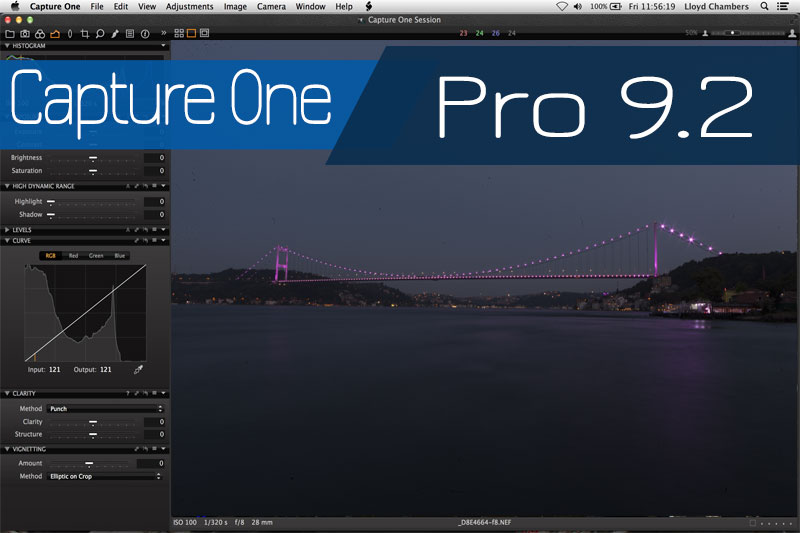The image size is (800, 533).
Task: Open the Edit menu
Action: click(x=121, y=6)
